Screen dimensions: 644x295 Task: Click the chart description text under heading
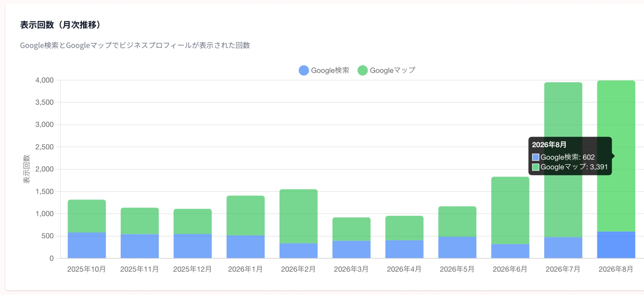click(135, 45)
